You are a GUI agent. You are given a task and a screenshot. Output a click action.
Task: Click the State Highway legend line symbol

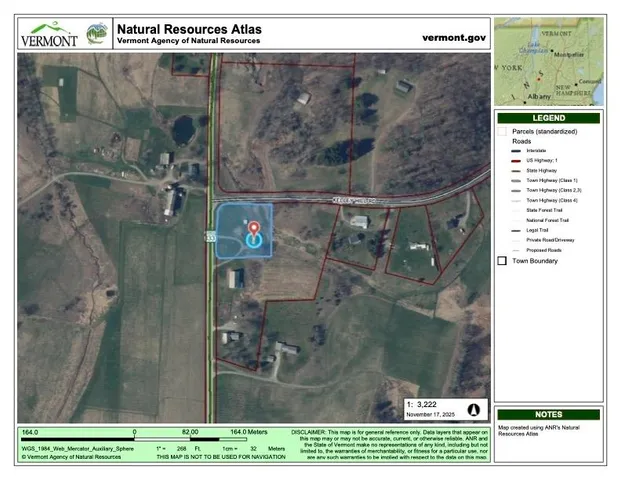pyautogui.click(x=516, y=171)
